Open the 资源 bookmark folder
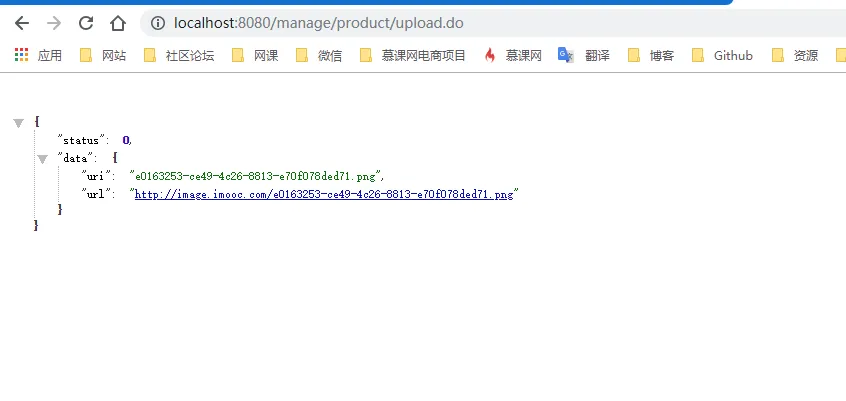This screenshot has width=846, height=401. pos(795,55)
